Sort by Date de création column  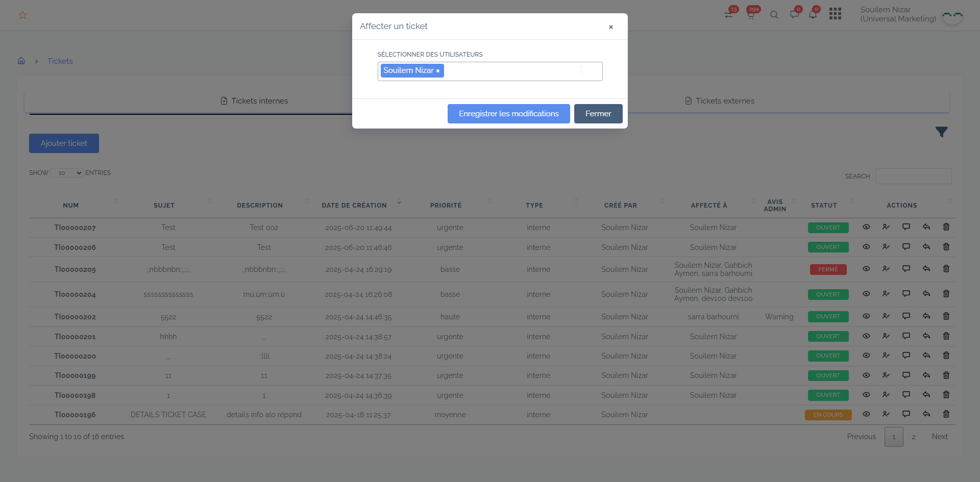coord(354,205)
